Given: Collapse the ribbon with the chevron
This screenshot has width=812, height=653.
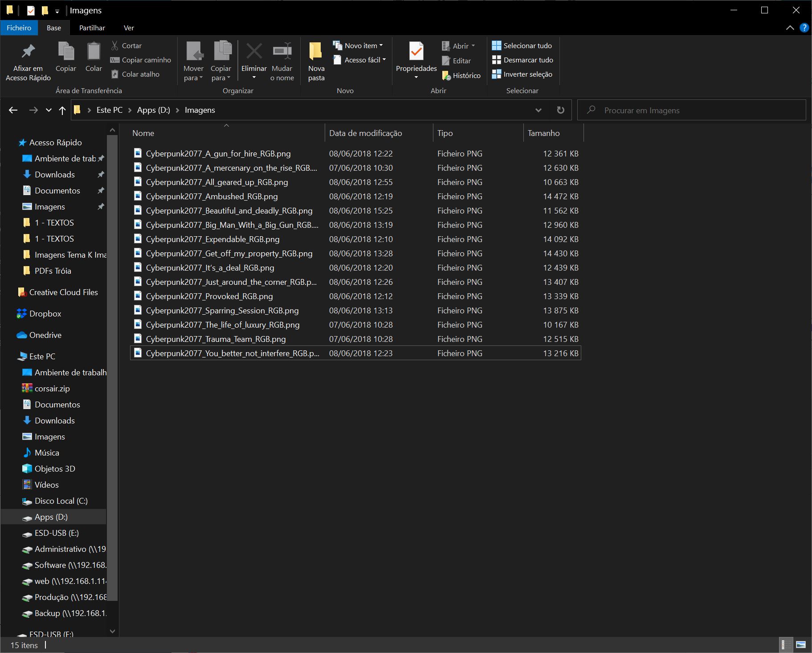Looking at the screenshot, I should 790,28.
